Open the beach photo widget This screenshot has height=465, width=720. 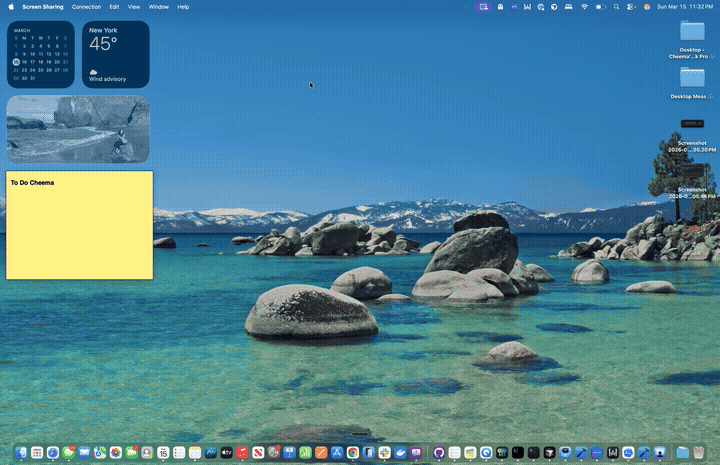tap(78, 129)
